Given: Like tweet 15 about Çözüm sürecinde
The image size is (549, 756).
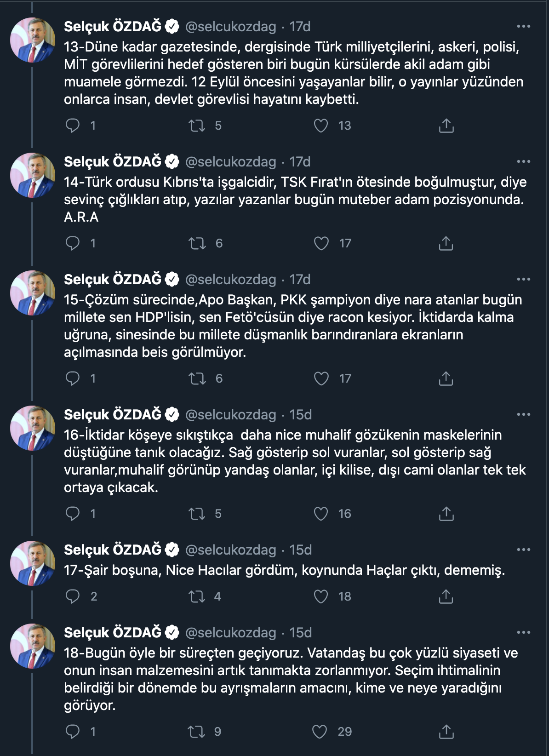Looking at the screenshot, I should coord(322,378).
